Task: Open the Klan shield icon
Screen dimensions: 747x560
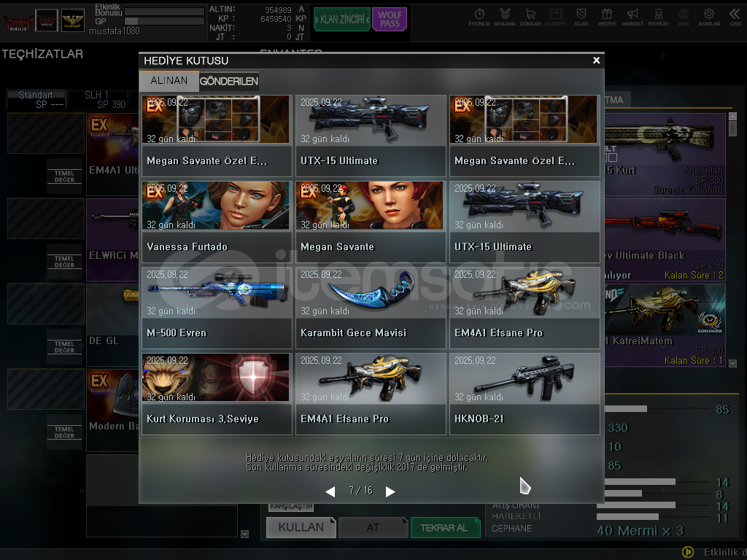Action: coord(581,17)
